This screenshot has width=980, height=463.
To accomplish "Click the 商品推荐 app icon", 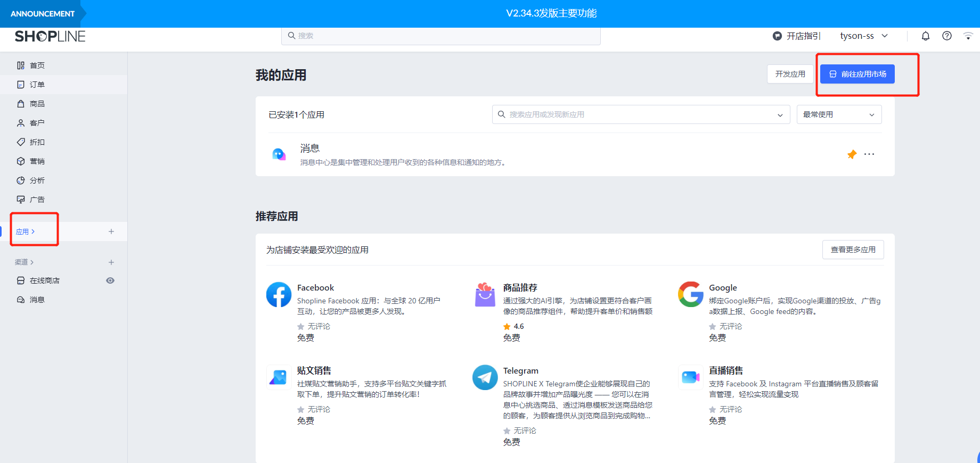I will [485, 294].
